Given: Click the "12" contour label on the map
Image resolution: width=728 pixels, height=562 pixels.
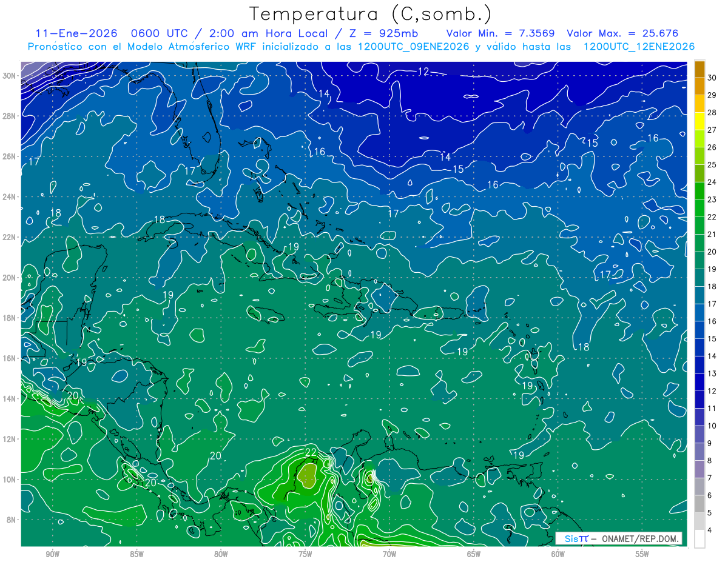Looking at the screenshot, I should (x=423, y=72).
